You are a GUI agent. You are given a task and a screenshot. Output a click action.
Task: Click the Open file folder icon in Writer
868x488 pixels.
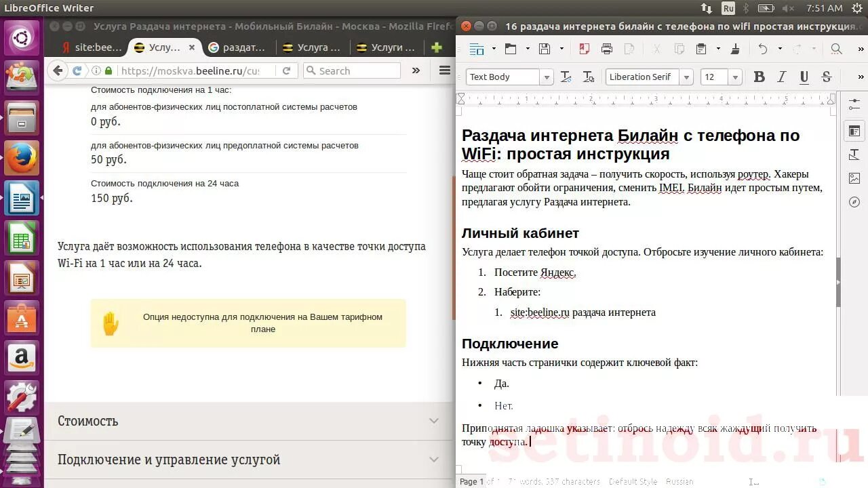510,49
